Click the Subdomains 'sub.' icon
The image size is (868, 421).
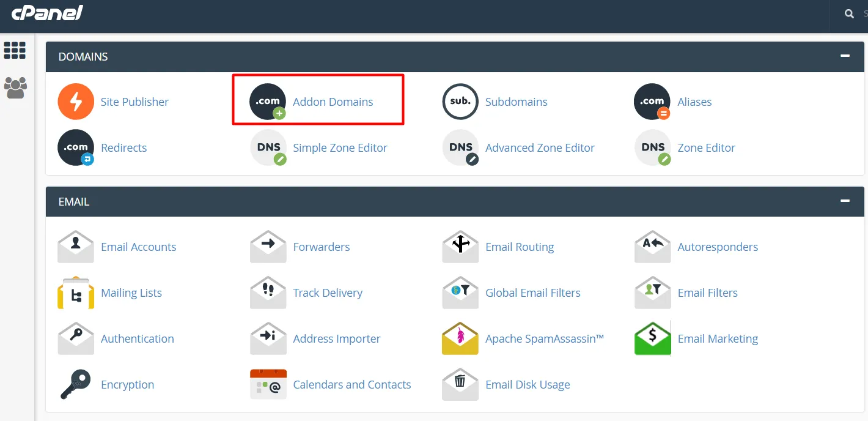pyautogui.click(x=460, y=102)
